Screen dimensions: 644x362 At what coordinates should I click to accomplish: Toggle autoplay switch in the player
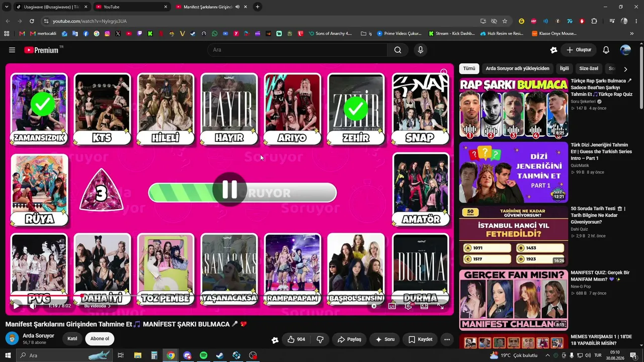click(x=374, y=306)
